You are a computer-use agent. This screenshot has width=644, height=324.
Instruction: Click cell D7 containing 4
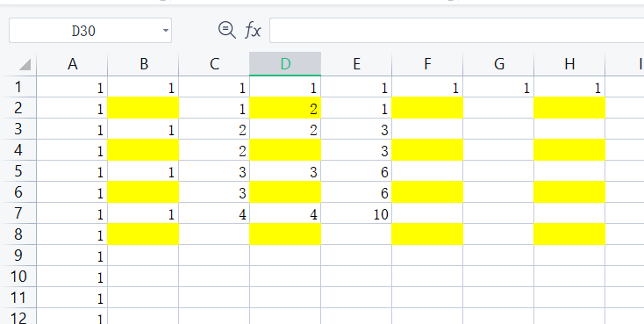285,213
